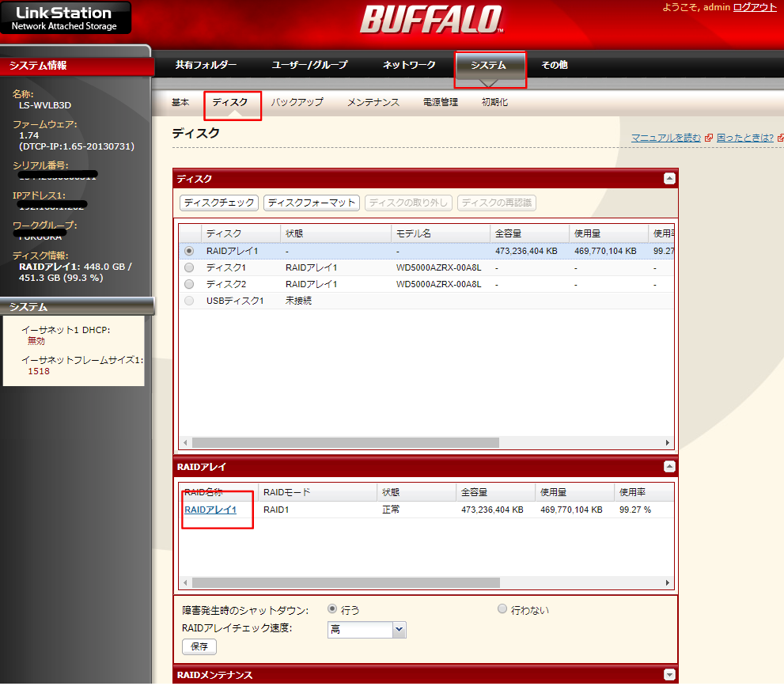Collapse the RAIDアレイ panel
This screenshot has height=686, width=784.
pyautogui.click(x=670, y=467)
